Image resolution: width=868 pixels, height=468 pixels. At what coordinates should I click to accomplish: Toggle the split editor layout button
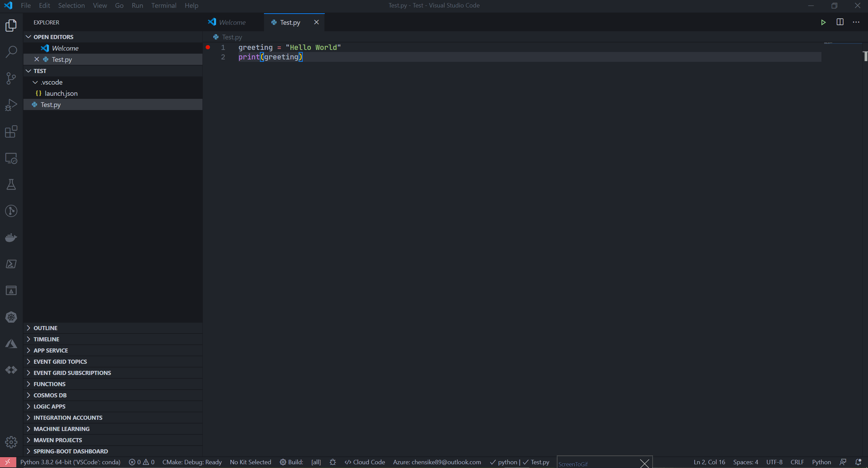[840, 22]
